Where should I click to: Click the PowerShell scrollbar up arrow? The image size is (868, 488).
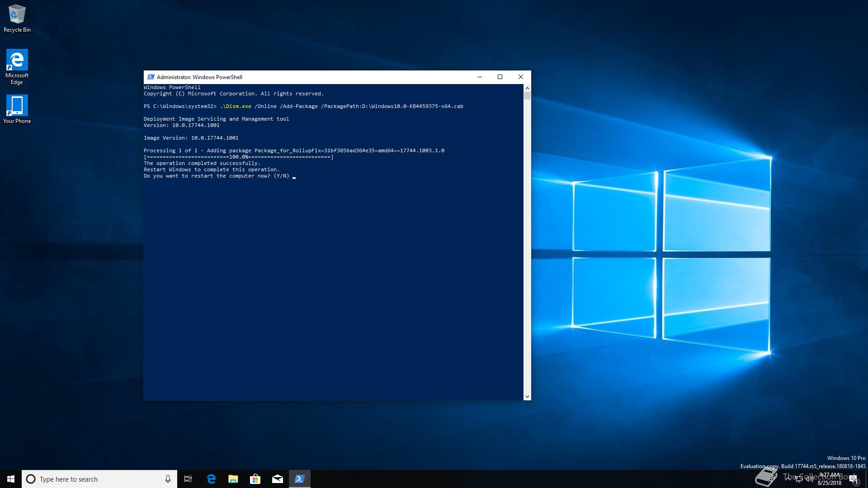tap(527, 88)
